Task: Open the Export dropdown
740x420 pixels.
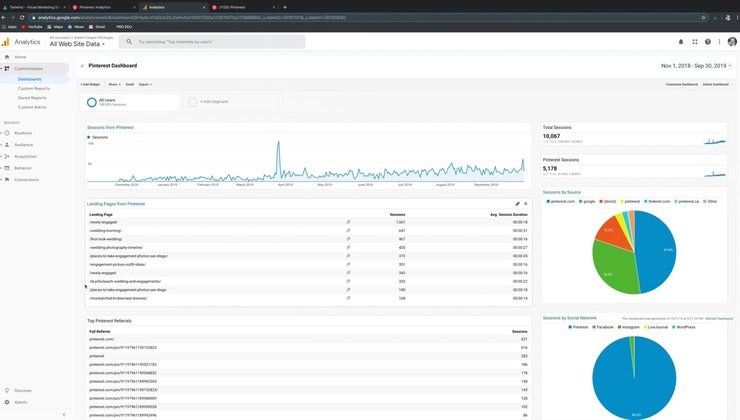Action: tap(145, 84)
